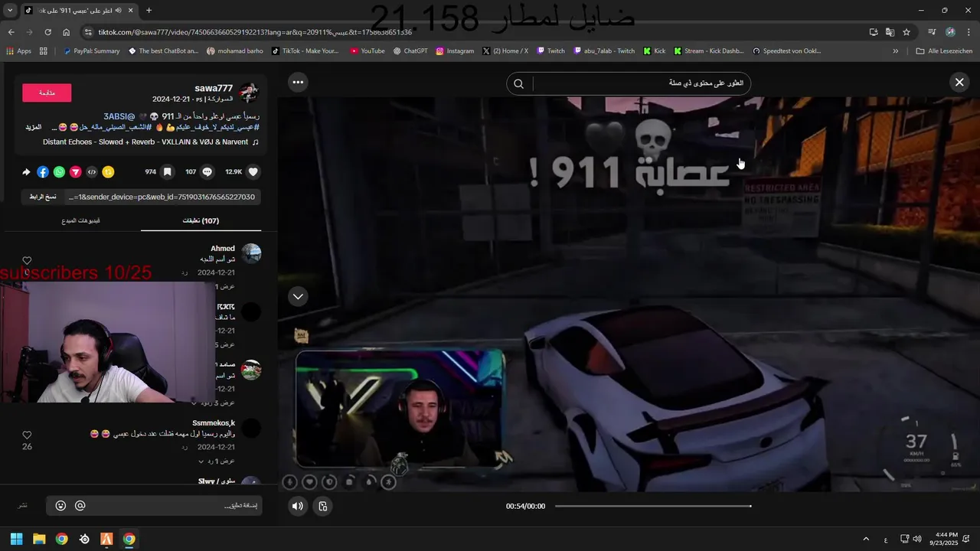The image size is (980, 551).
Task: Expand the caption with the المزيد link
Action: [33, 127]
